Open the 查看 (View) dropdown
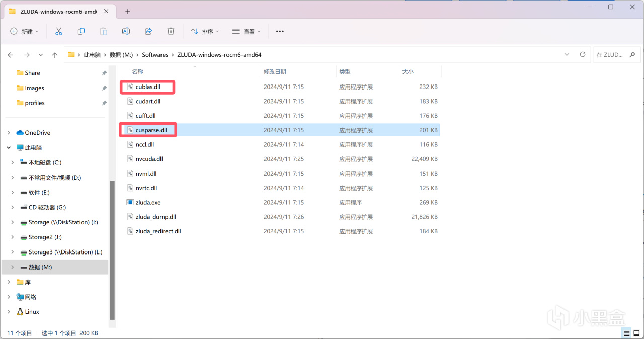 [247, 31]
